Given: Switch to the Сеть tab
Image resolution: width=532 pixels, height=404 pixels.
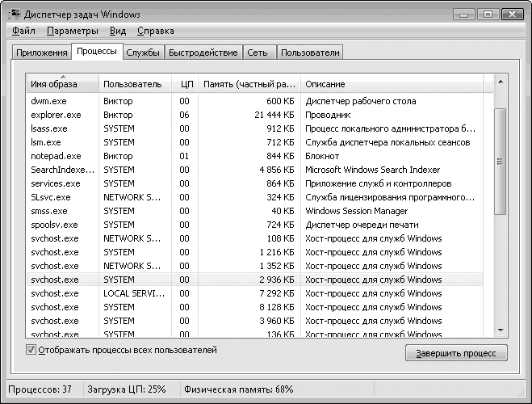Looking at the screenshot, I should pyautogui.click(x=258, y=53).
